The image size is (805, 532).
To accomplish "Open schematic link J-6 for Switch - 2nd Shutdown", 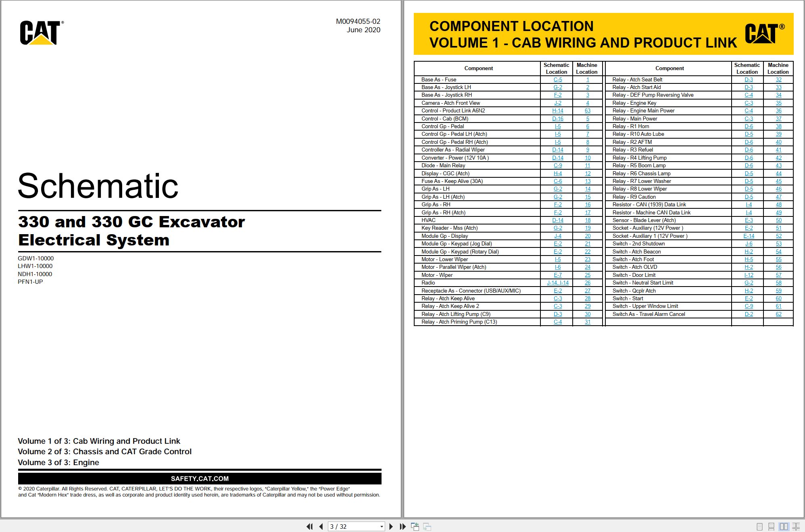I will (749, 243).
